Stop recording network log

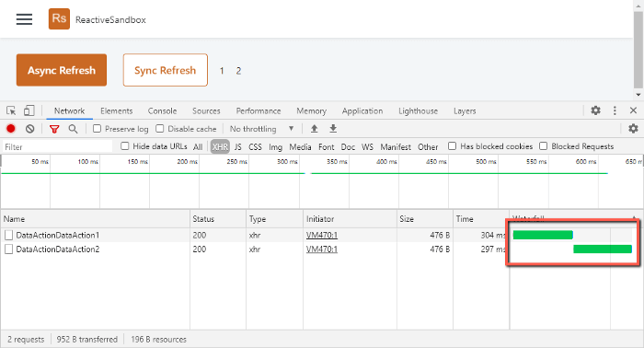click(x=11, y=129)
